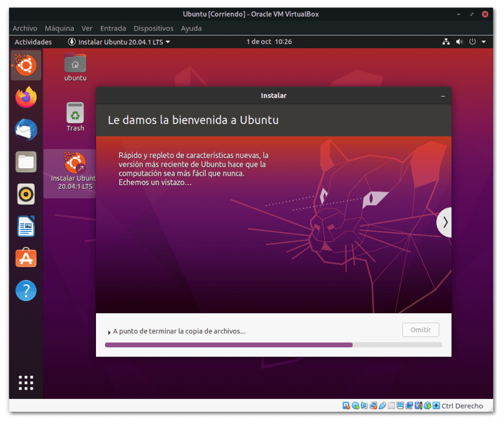
Task: Click the Ubuntu installer icon in the dock
Action: tap(26, 65)
